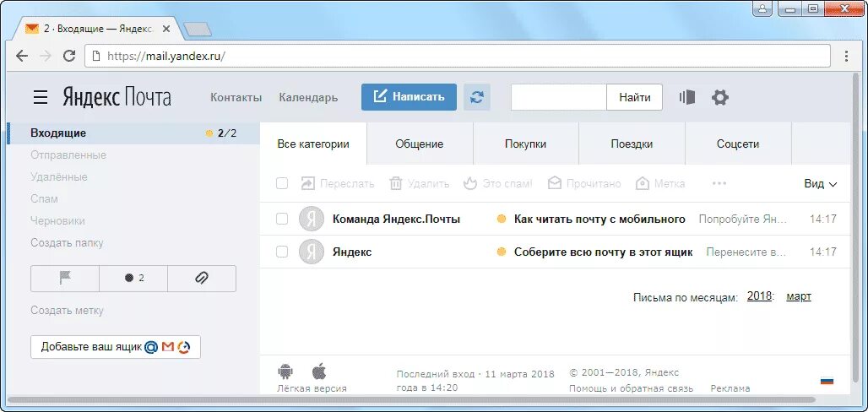Click the Добавьте ваш ящик button
The image size is (868, 412).
116,347
